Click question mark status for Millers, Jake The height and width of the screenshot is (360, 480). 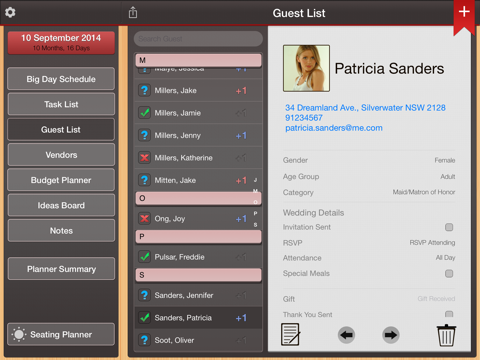[x=144, y=90]
